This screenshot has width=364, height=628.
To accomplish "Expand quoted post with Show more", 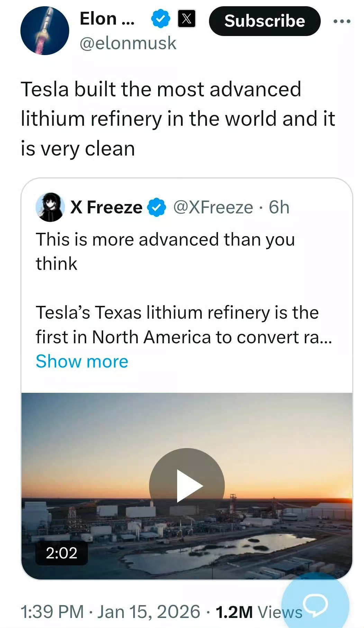I will pyautogui.click(x=82, y=361).
